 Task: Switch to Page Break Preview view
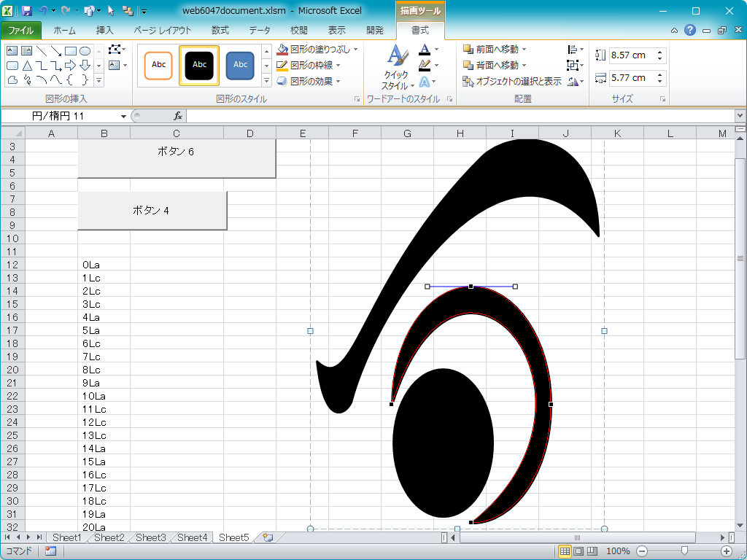(592, 551)
